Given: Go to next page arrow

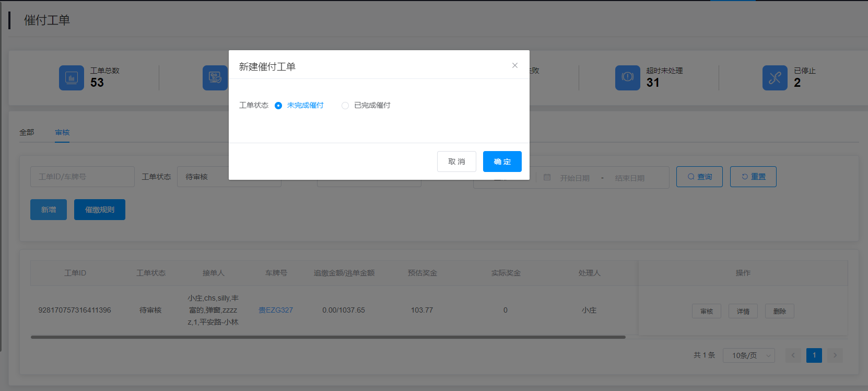Looking at the screenshot, I should tap(835, 355).
